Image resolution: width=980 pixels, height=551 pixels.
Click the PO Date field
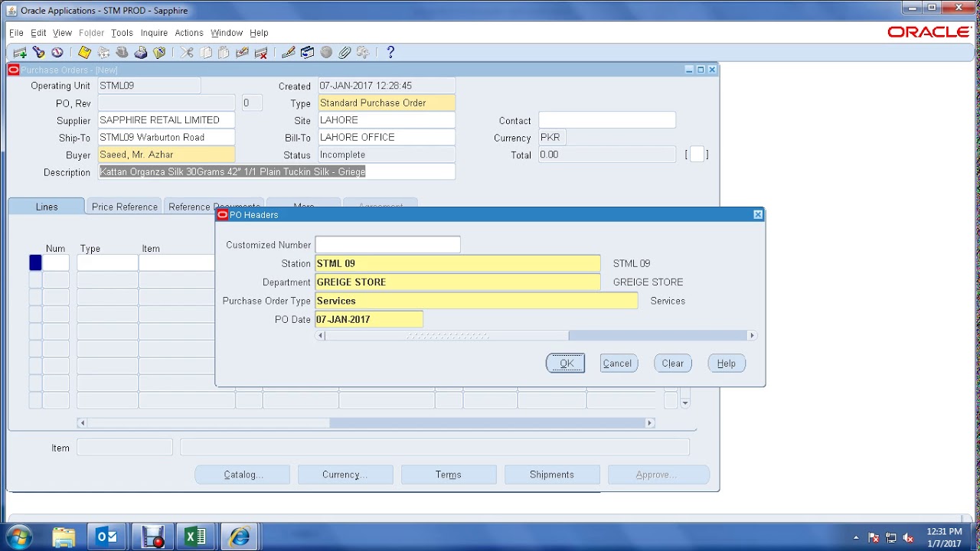369,319
